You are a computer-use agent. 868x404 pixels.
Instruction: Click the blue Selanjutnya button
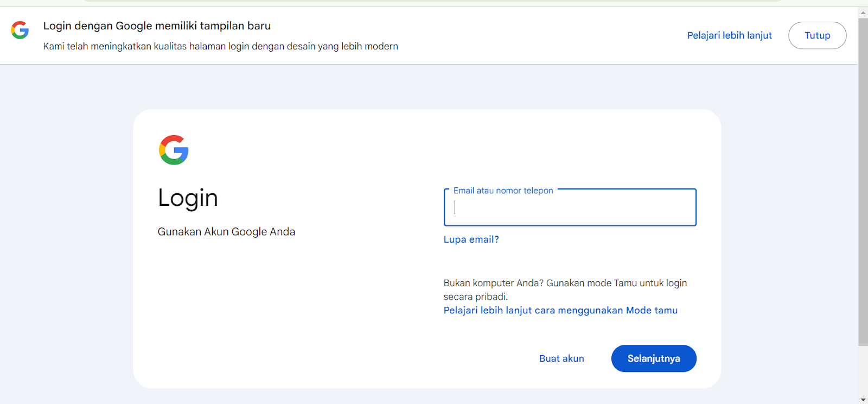tap(654, 358)
